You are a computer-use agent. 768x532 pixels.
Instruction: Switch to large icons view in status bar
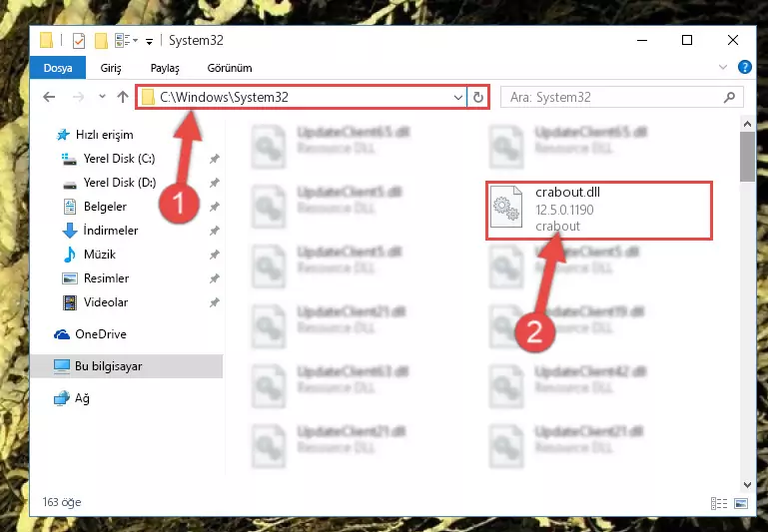[741, 503]
